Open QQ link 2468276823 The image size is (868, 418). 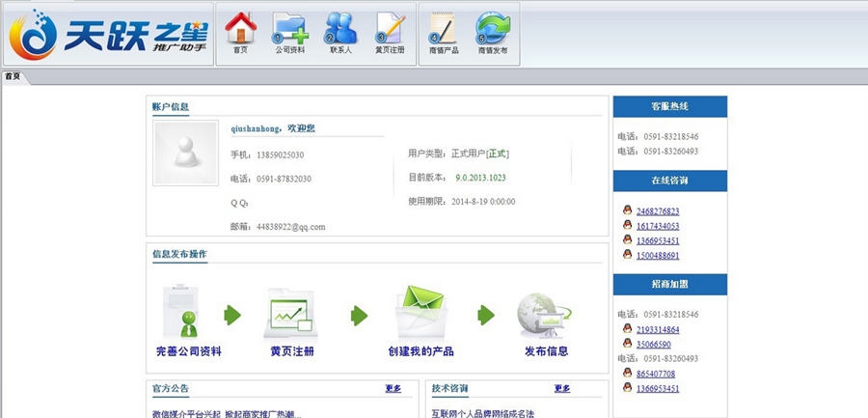coord(658,211)
